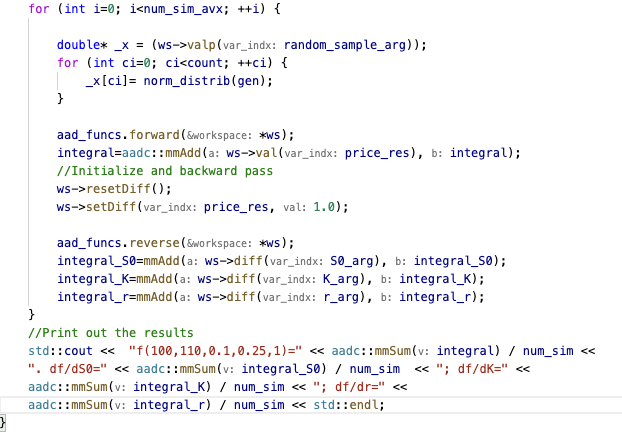Click the forward method of aad_funcs
This screenshot has width=622, height=435.
(154, 135)
